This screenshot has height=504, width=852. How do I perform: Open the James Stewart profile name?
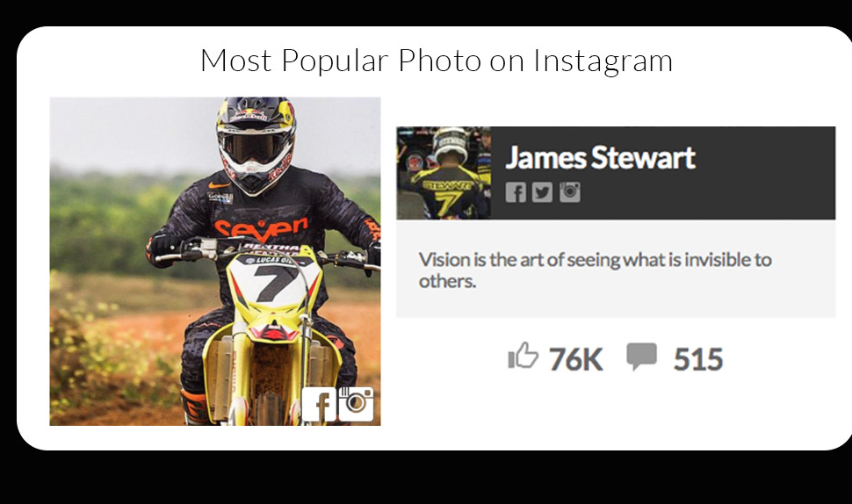click(x=601, y=157)
